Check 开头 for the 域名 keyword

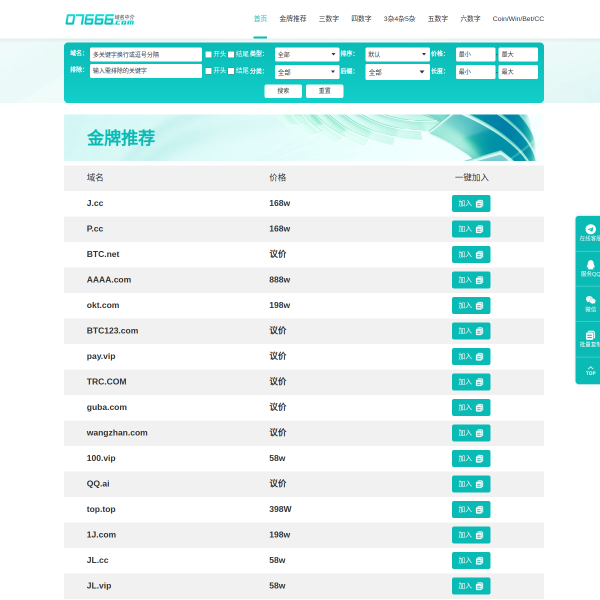coord(209,54)
